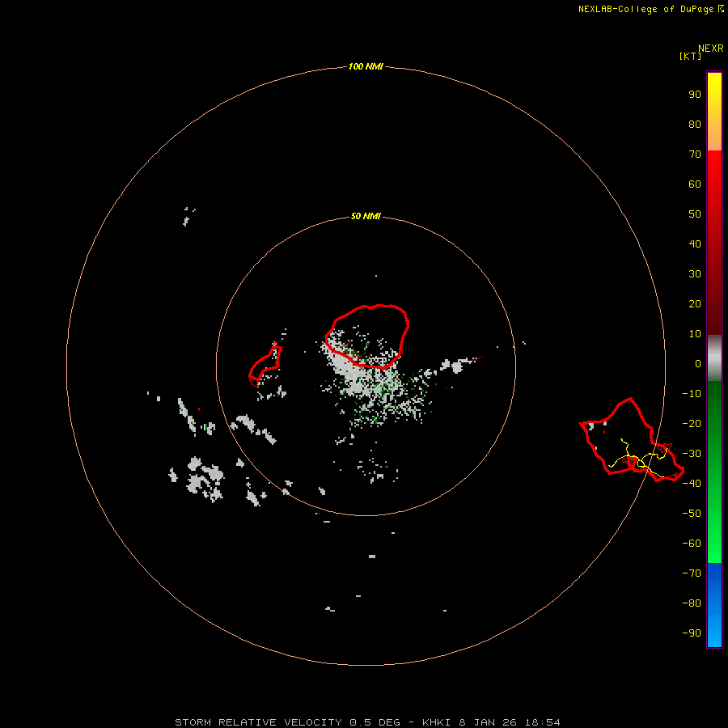Screen dimensions: 728x728
Task: Click the 40 value on velocity scale
Action: coord(695,244)
